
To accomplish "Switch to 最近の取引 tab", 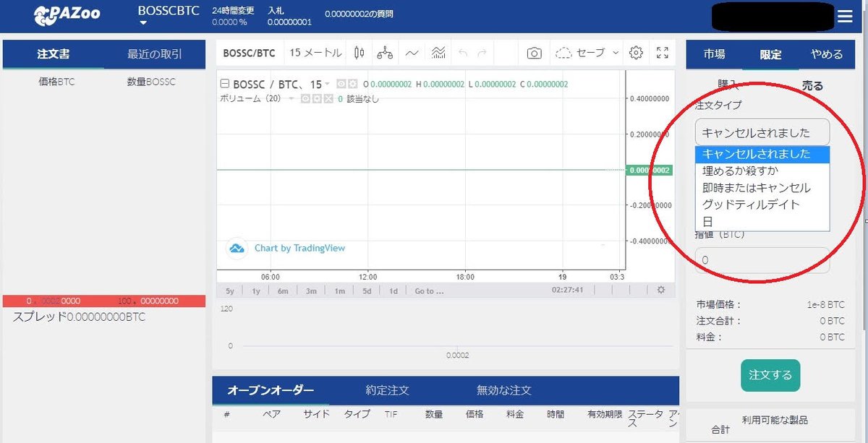I will click(155, 54).
